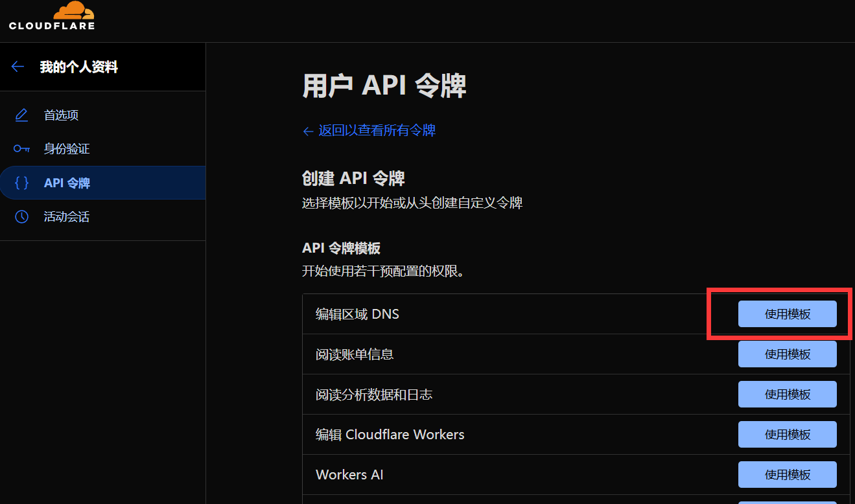Click the Workers AI row label
The height and width of the screenshot is (504, 855).
click(349, 475)
